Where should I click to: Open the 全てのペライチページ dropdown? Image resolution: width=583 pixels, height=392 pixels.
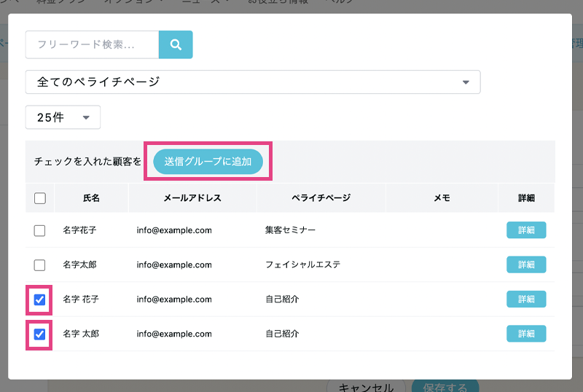coord(252,82)
